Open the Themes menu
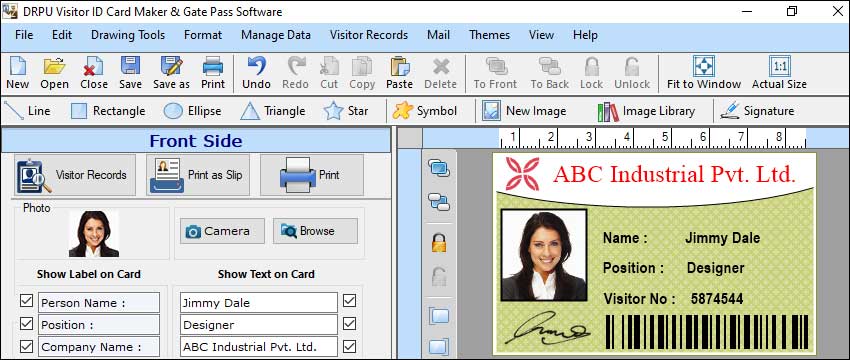Viewport: 850px width, 360px height. click(x=490, y=35)
